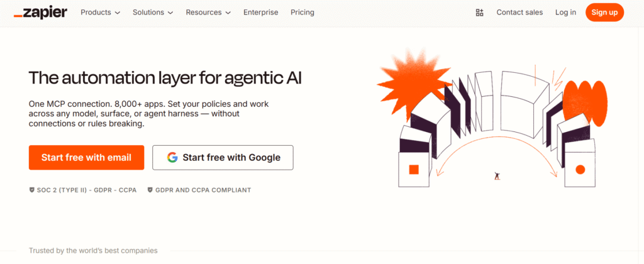644x264 pixels.
Task: Open the Pricing page
Action: 303,13
